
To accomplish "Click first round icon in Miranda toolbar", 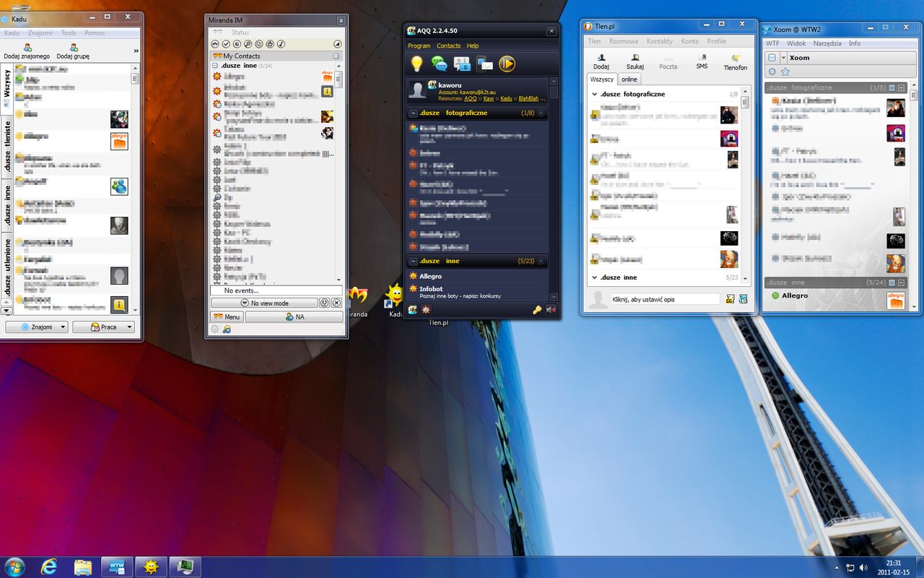I will point(215,44).
